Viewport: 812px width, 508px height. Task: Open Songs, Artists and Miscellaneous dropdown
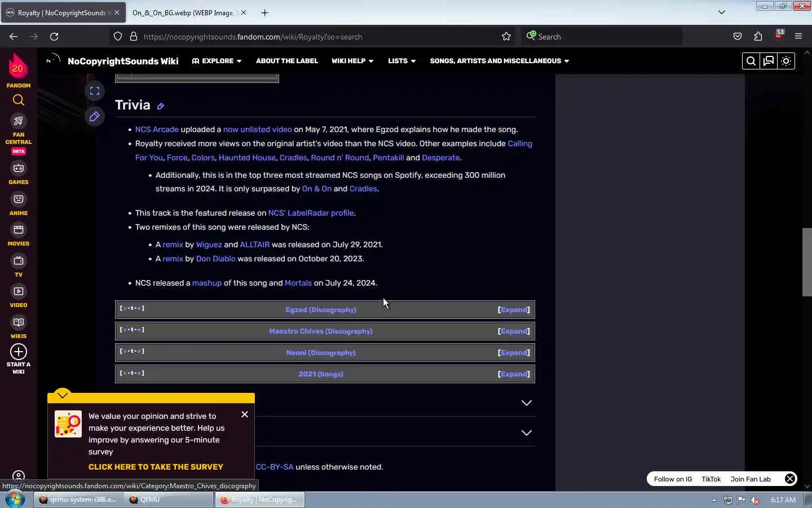(500, 61)
